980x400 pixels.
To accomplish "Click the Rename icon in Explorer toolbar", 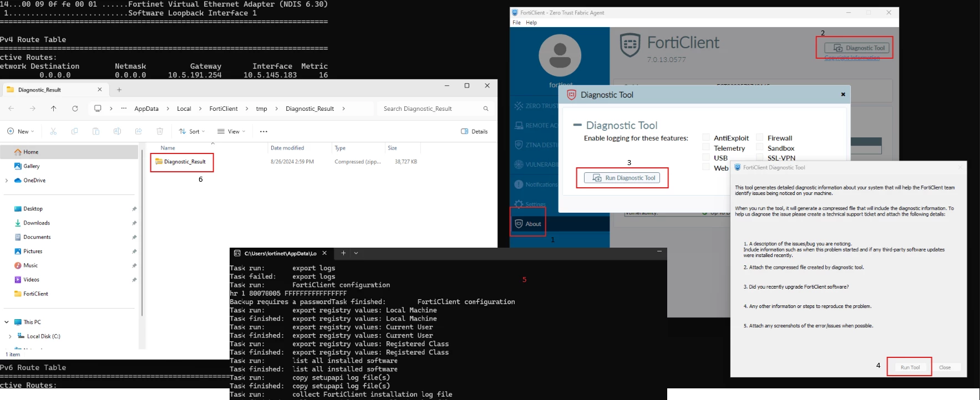I will point(117,131).
